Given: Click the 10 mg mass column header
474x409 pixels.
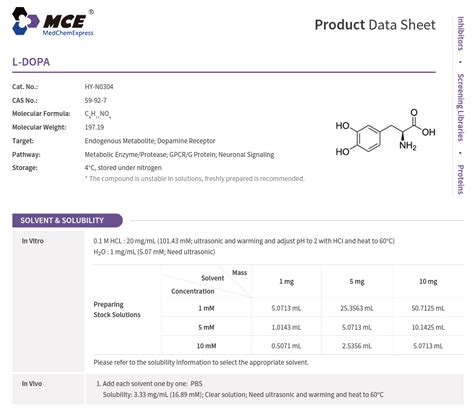Looking at the screenshot, I should click(x=428, y=282).
